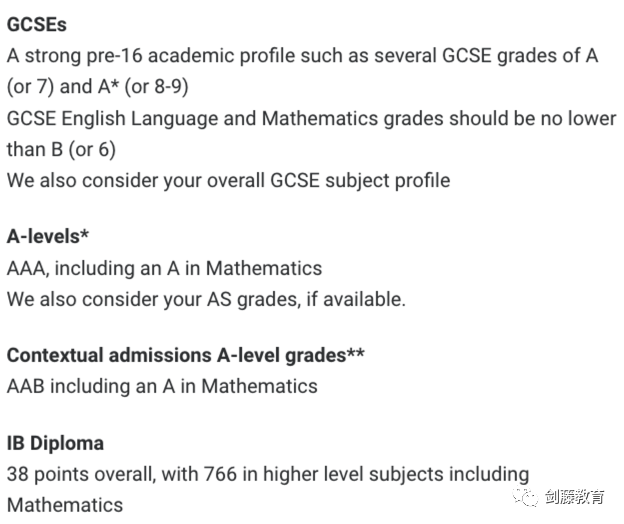Click the phrase GCSE English Language and Mathematics

pyautogui.click(x=193, y=119)
